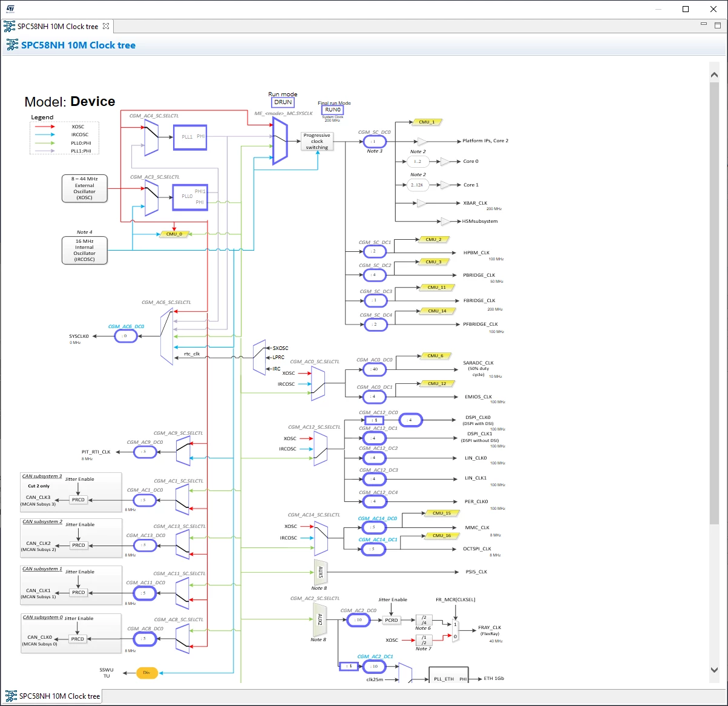Toggle the small :1 box at CGM_AC2_DC1
This screenshot has height=706, width=728.
[x=349, y=666]
